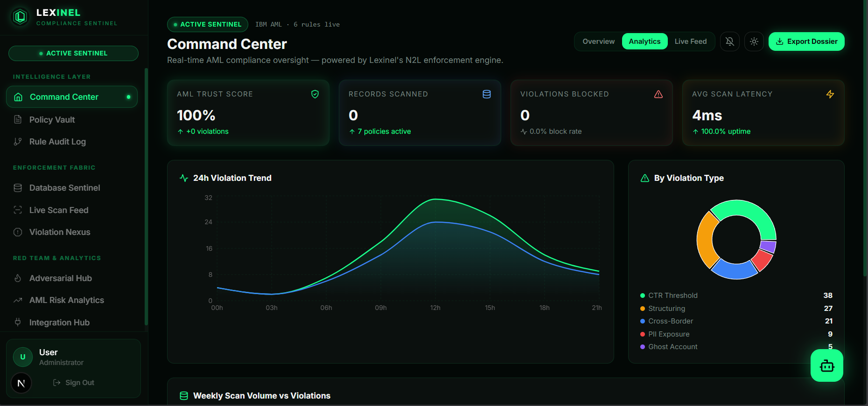Click the muted notifications bell icon

[730, 41]
